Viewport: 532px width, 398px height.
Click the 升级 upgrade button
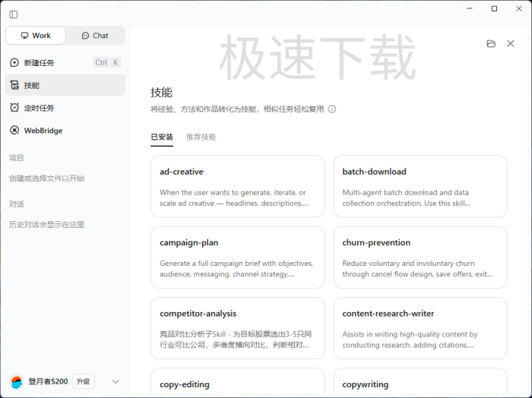pyautogui.click(x=83, y=382)
